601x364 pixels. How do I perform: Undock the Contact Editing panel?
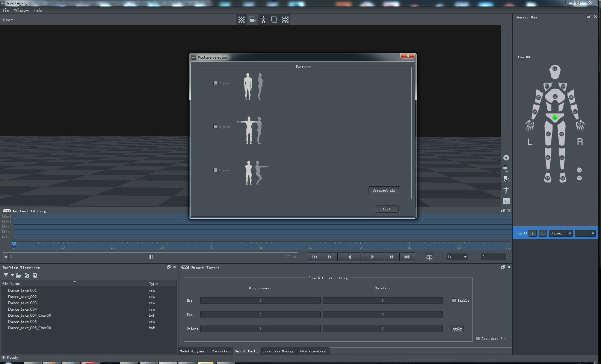coord(503,210)
